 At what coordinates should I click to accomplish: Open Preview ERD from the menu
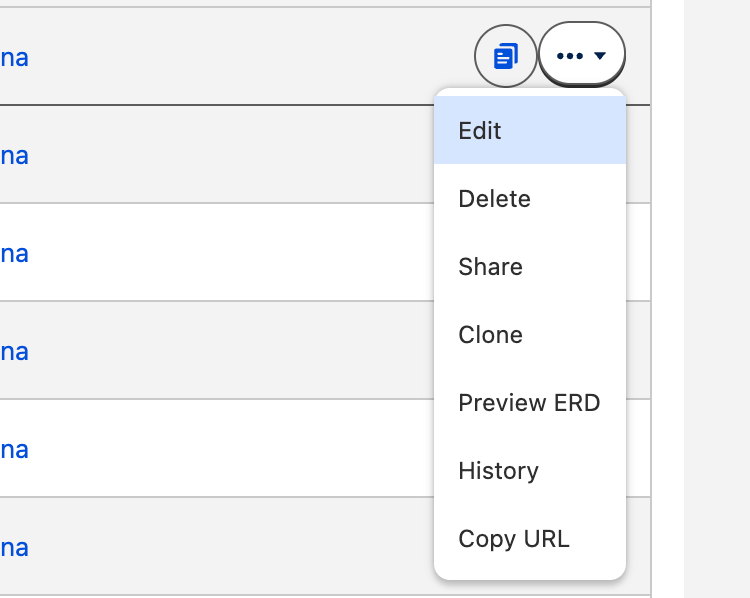coord(530,402)
